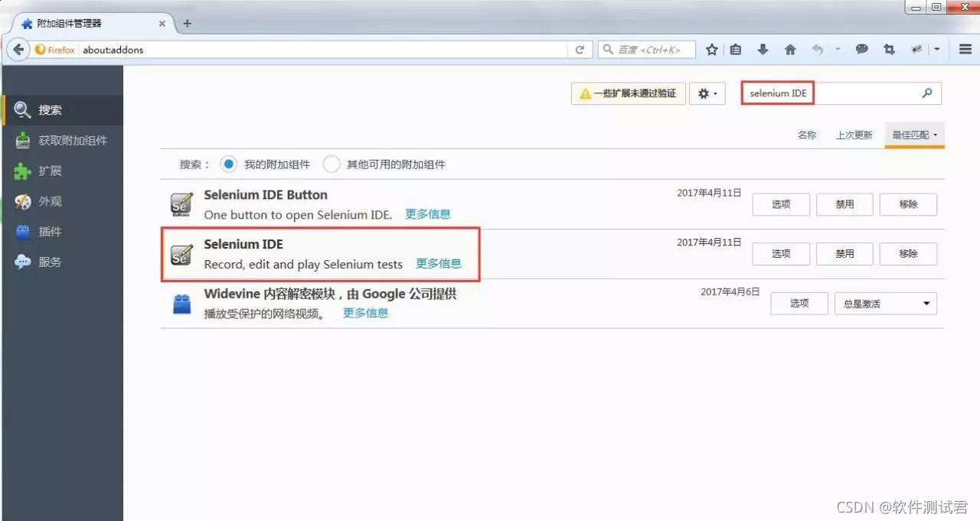Expand the gear tools dropdown
The height and width of the screenshot is (521, 980).
coord(707,93)
